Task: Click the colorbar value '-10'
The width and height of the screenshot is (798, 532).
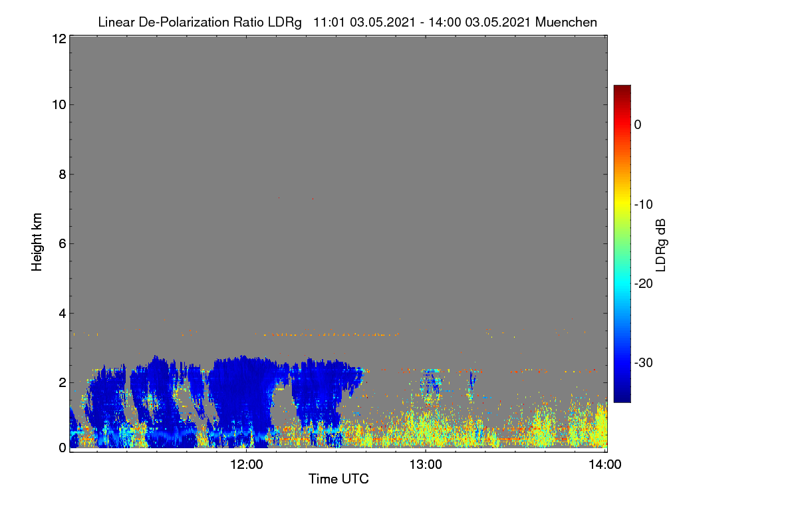Action: [642, 204]
